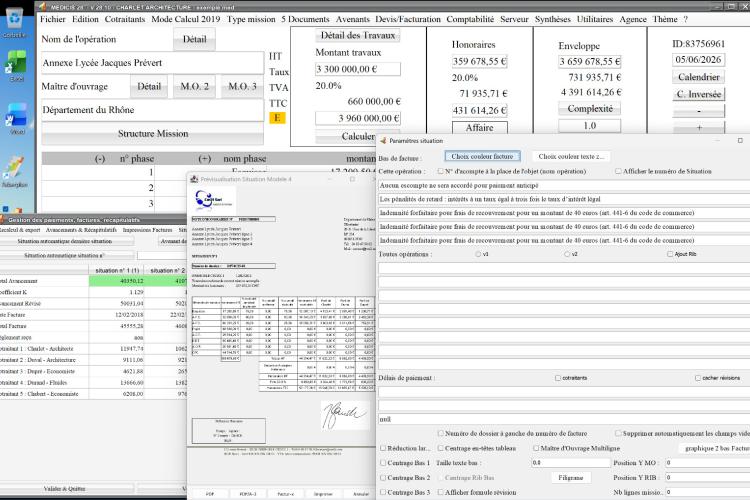Enable the Centrage Bas 3 checkbox
This screenshot has width=750, height=500.
click(x=383, y=492)
